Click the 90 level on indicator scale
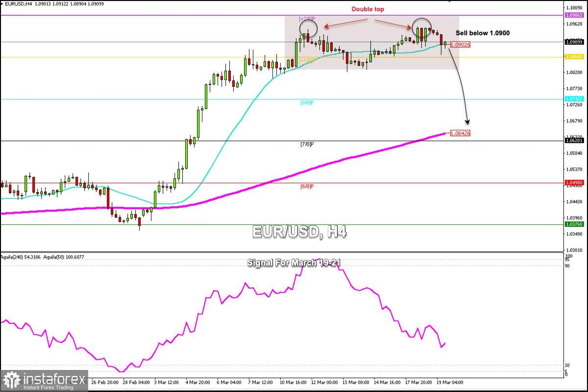This screenshot has width=588, height=392. (567, 266)
